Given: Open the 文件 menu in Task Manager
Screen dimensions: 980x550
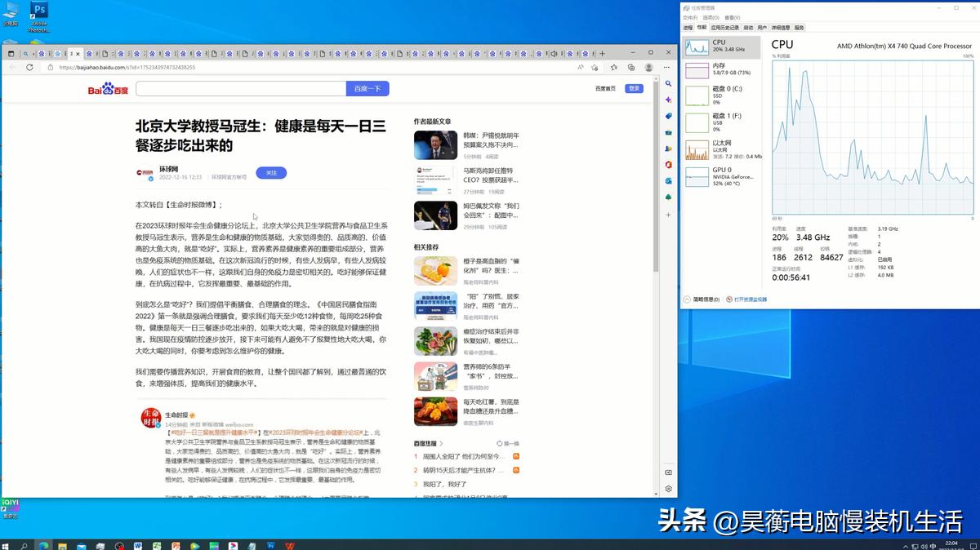Looking at the screenshot, I should click(689, 18).
